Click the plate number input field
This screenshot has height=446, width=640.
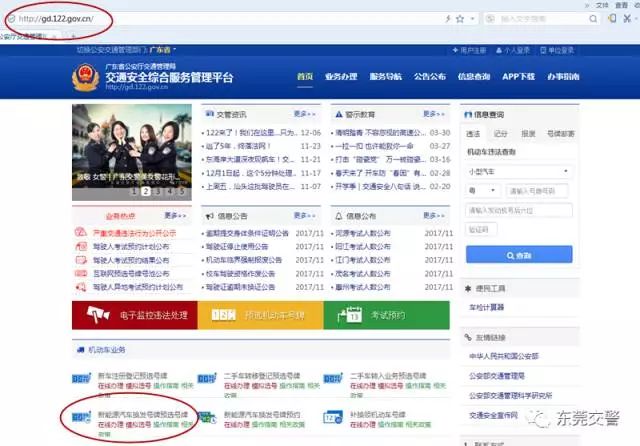coord(537,191)
